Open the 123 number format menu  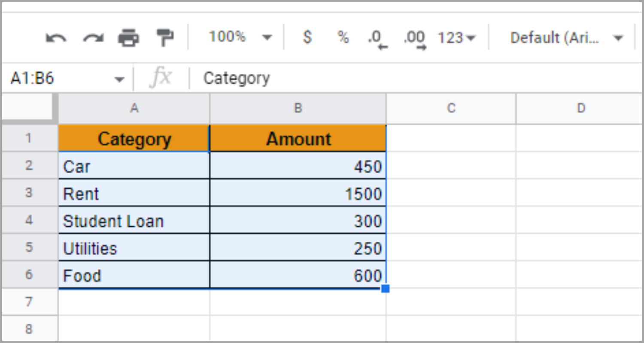[x=456, y=38]
